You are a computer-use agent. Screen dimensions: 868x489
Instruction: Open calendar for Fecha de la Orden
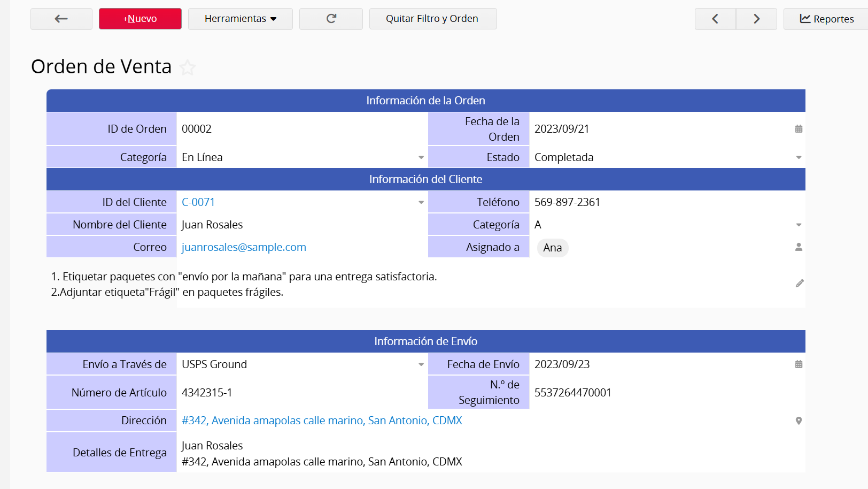pos(799,129)
